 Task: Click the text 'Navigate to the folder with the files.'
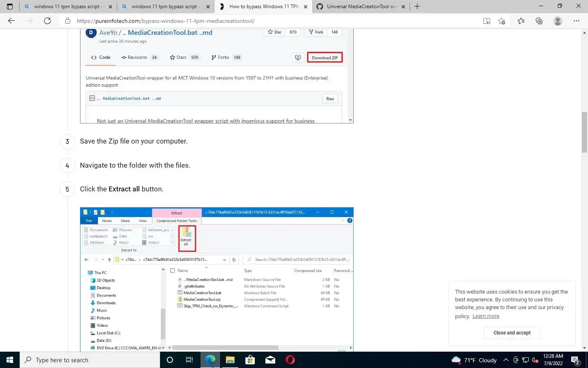click(x=135, y=165)
